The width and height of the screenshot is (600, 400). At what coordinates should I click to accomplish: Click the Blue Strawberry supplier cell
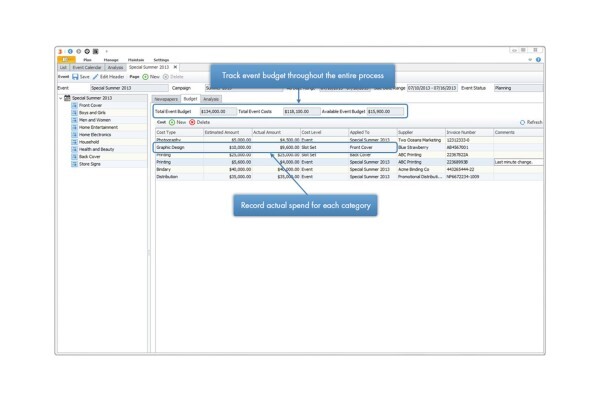point(421,147)
